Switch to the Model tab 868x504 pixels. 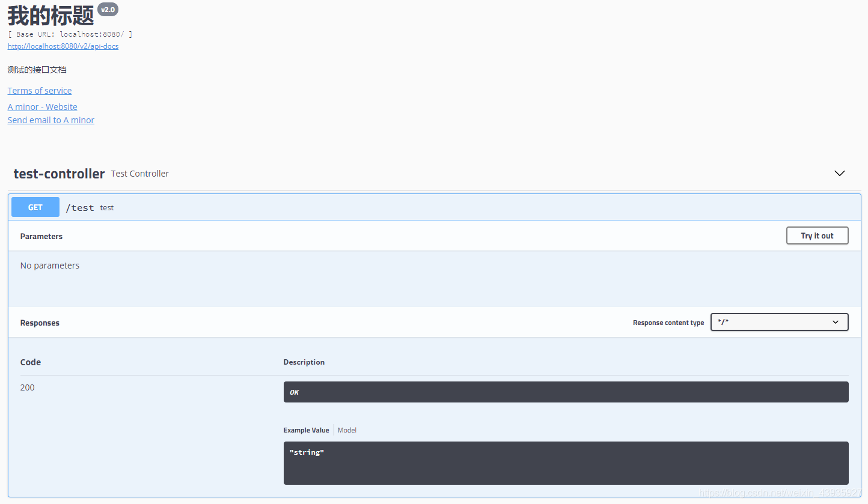(347, 430)
